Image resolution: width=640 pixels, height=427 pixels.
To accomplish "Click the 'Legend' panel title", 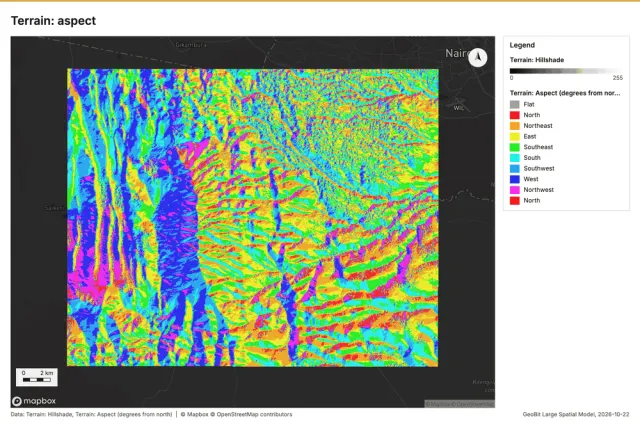I will point(522,45).
